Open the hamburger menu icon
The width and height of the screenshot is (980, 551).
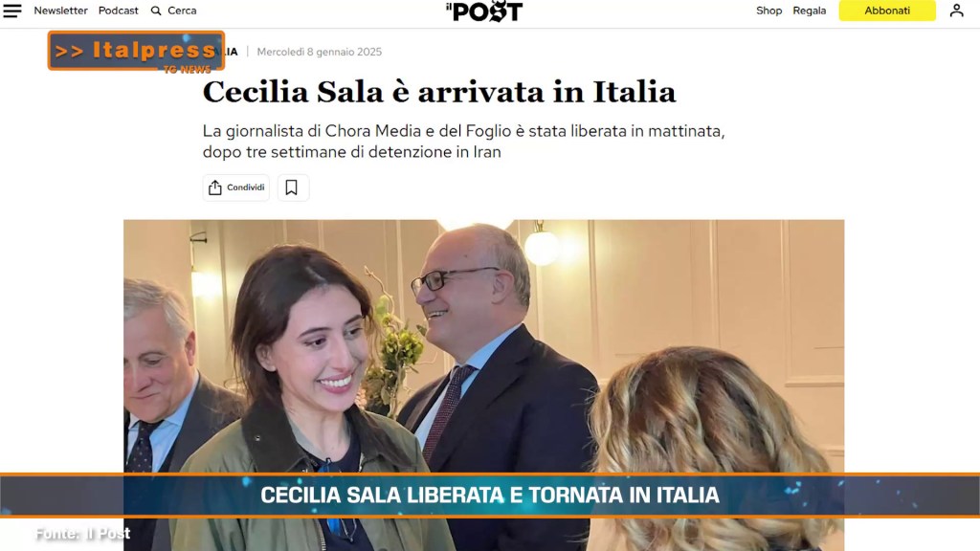(x=11, y=11)
